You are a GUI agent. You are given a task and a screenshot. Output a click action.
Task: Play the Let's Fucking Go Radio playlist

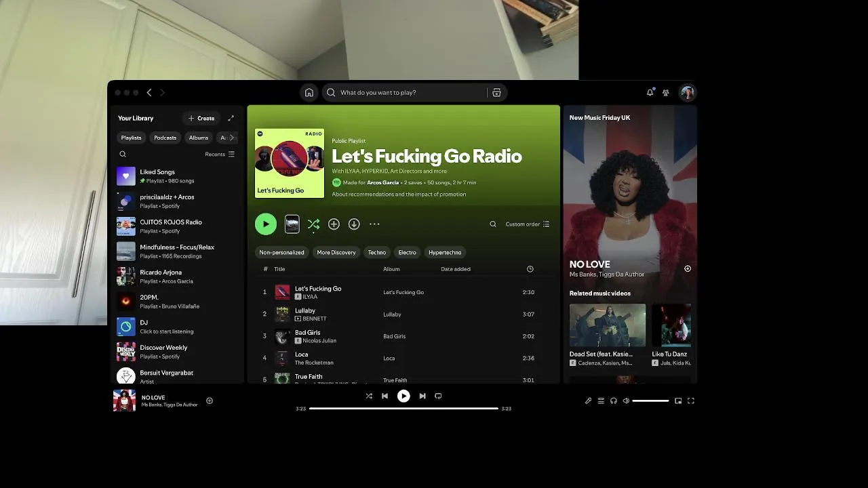click(x=266, y=224)
